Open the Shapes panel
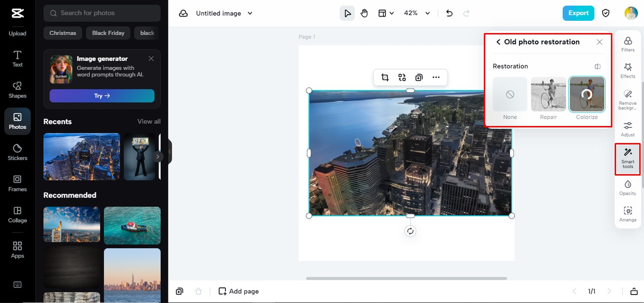Viewport: 644px width, 303px height. coord(17,90)
